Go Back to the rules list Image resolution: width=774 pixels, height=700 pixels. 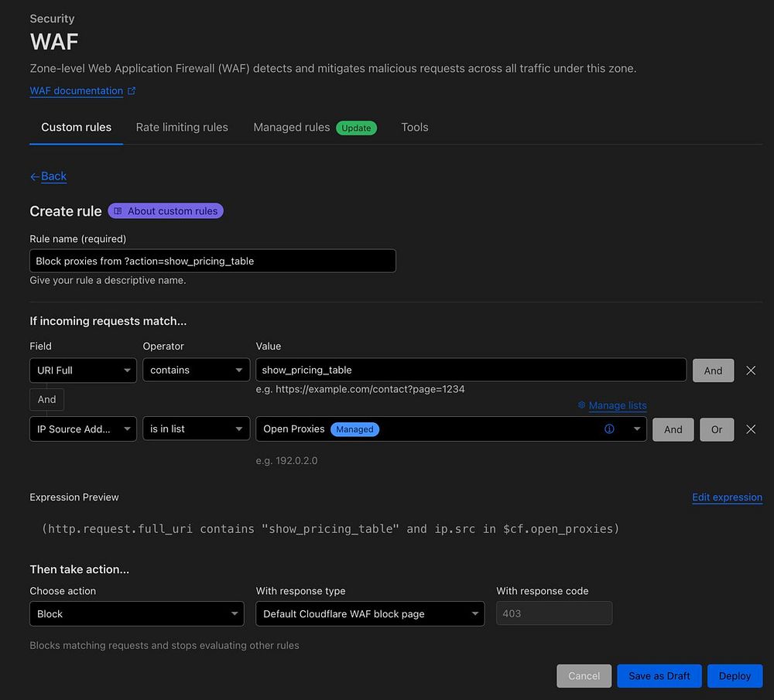pos(53,176)
